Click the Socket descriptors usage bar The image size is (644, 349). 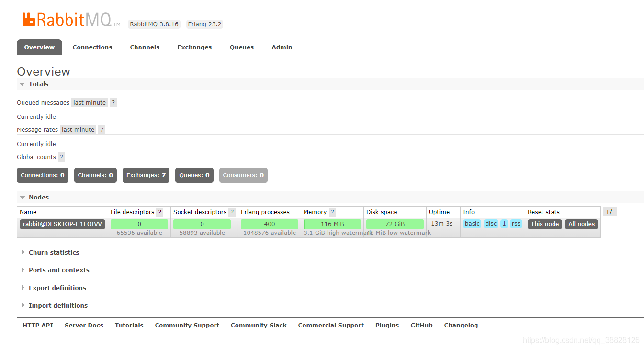[x=202, y=224]
